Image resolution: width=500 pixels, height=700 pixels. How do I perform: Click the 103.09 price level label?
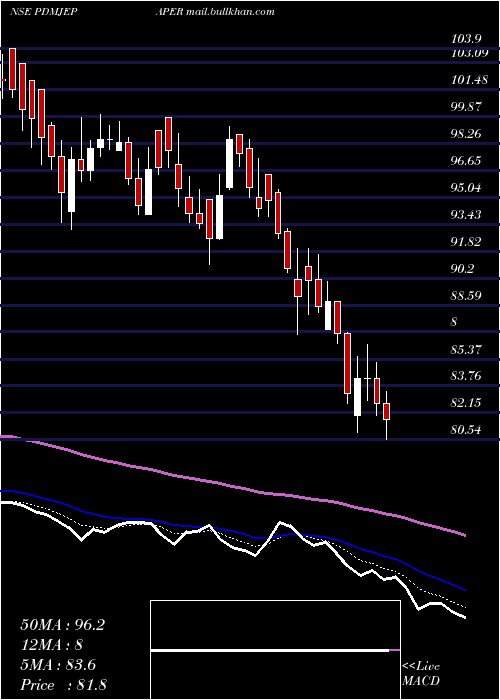(x=470, y=53)
